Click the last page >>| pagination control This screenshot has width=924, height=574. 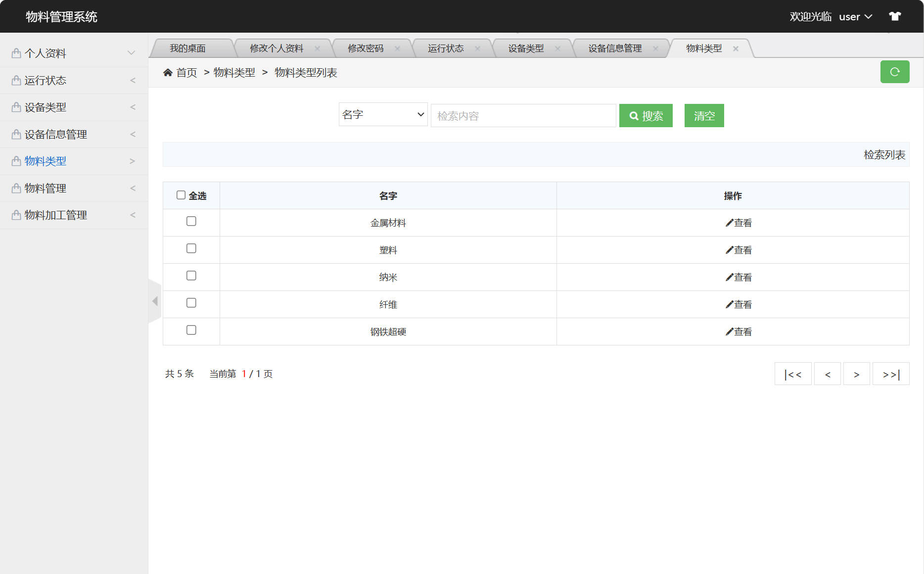point(891,374)
